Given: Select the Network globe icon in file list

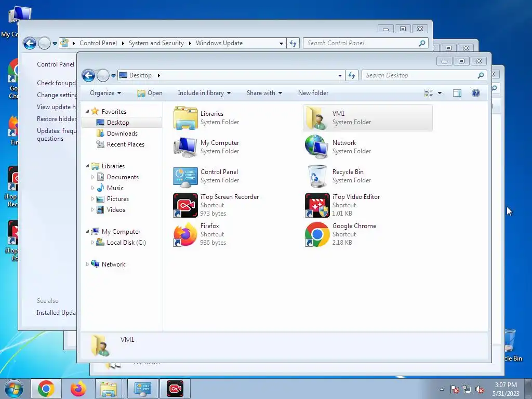Looking at the screenshot, I should tap(317, 147).
